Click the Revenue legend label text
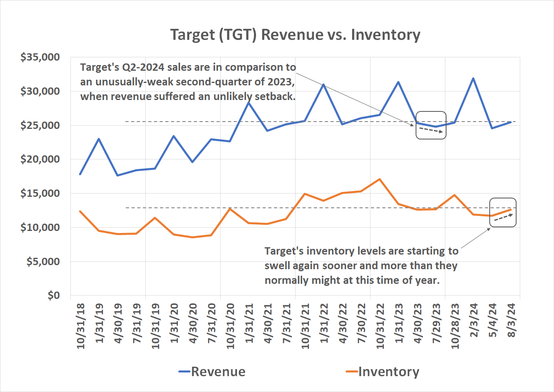Viewport: 554px width, 392px height. [x=218, y=371]
